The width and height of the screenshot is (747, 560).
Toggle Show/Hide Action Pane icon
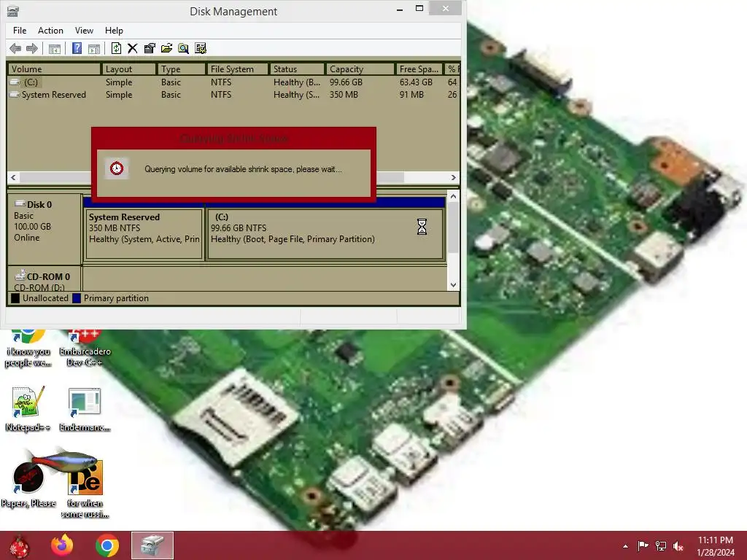94,49
